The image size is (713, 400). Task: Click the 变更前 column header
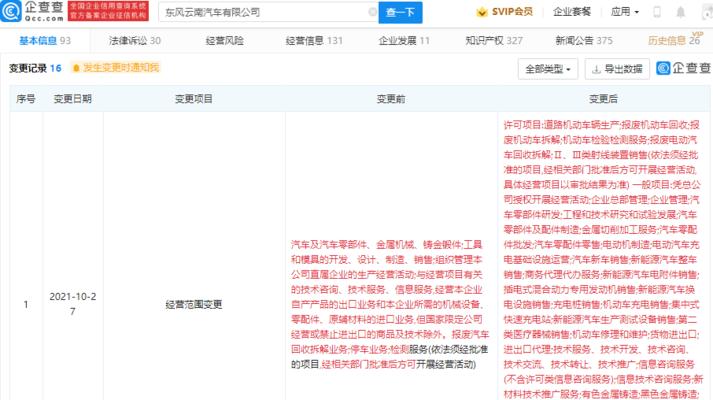tap(391, 99)
